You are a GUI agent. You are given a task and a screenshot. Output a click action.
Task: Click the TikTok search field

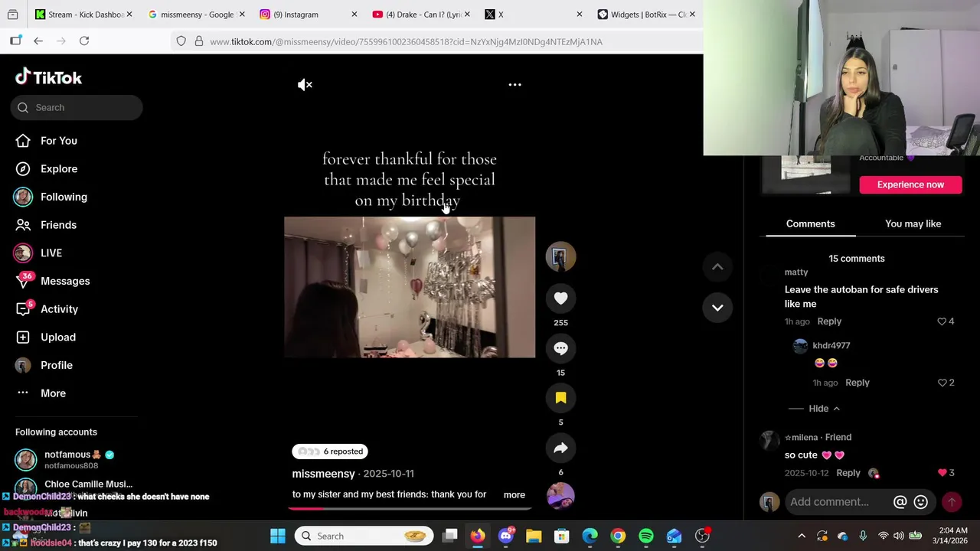[x=77, y=108]
